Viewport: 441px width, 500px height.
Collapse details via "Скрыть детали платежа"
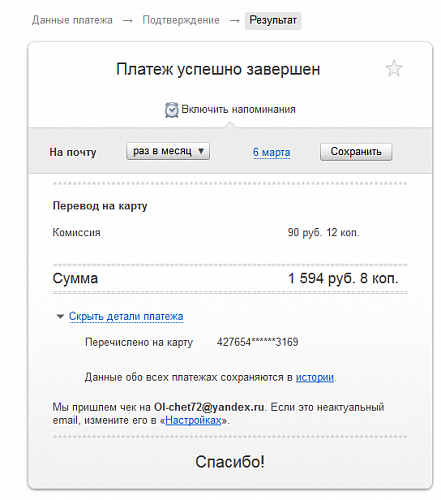[x=126, y=316]
